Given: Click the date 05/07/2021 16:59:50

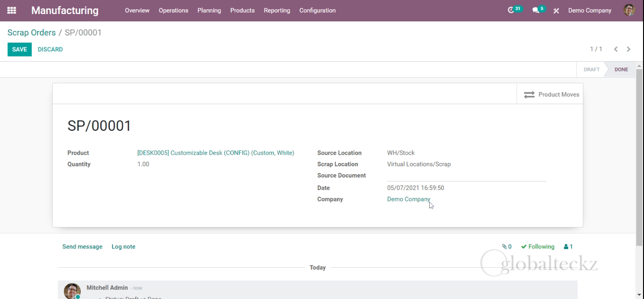Looking at the screenshot, I should coord(416,188).
